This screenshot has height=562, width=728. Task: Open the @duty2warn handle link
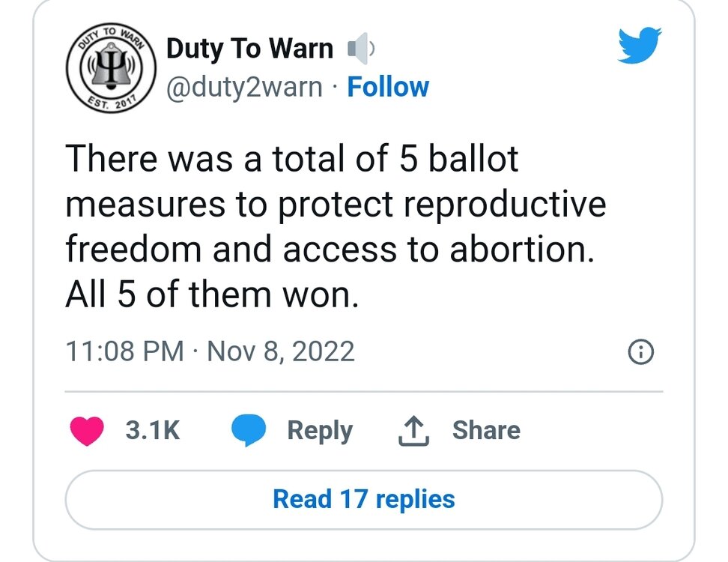coord(244,88)
